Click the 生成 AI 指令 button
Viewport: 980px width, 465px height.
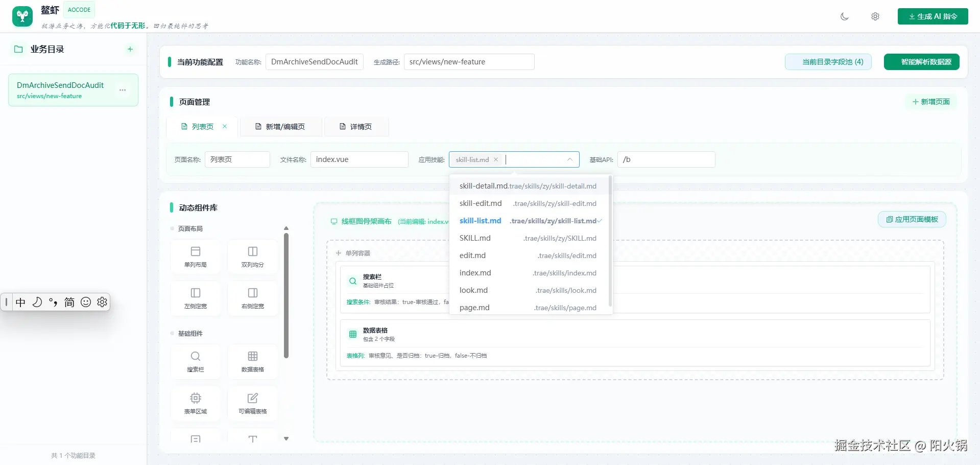click(933, 16)
